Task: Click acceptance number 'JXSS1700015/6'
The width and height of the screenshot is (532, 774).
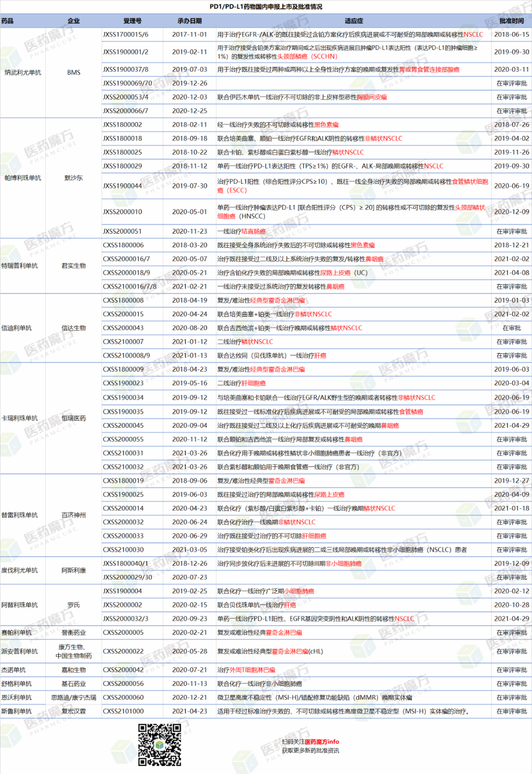Action: point(126,34)
